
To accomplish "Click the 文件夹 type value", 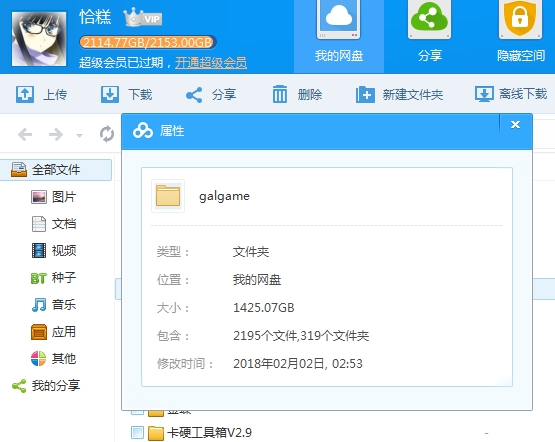I will pyautogui.click(x=251, y=252).
